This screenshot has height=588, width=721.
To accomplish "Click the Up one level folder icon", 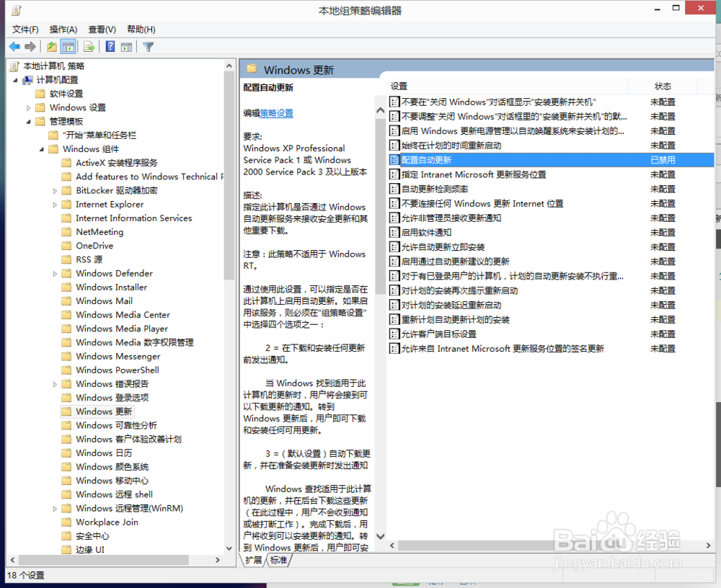I will click(52, 46).
